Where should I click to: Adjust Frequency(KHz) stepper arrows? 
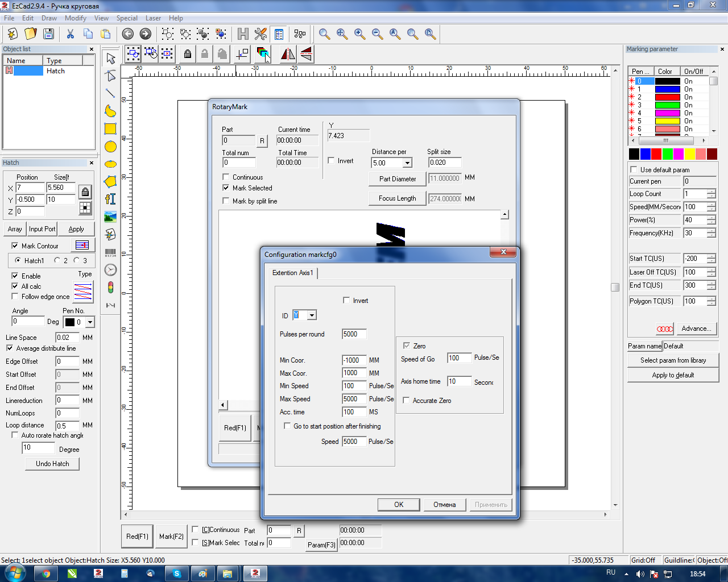coord(712,233)
